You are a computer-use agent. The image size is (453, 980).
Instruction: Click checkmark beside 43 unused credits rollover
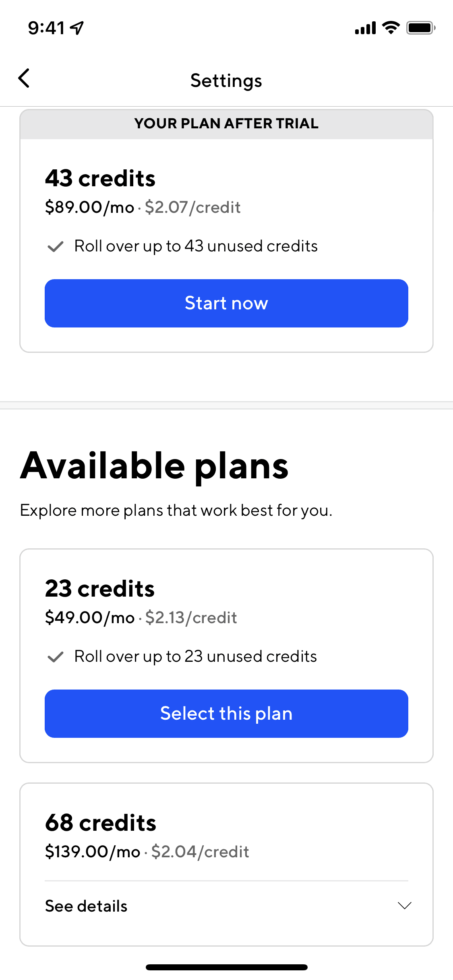[56, 246]
